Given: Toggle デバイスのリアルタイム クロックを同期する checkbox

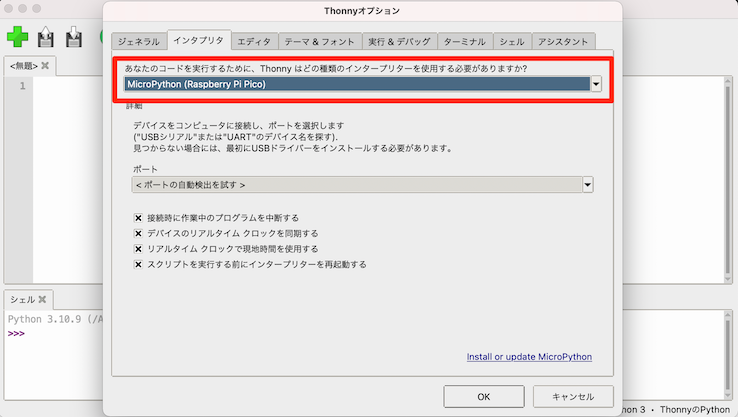Looking at the screenshot, I should tap(138, 233).
